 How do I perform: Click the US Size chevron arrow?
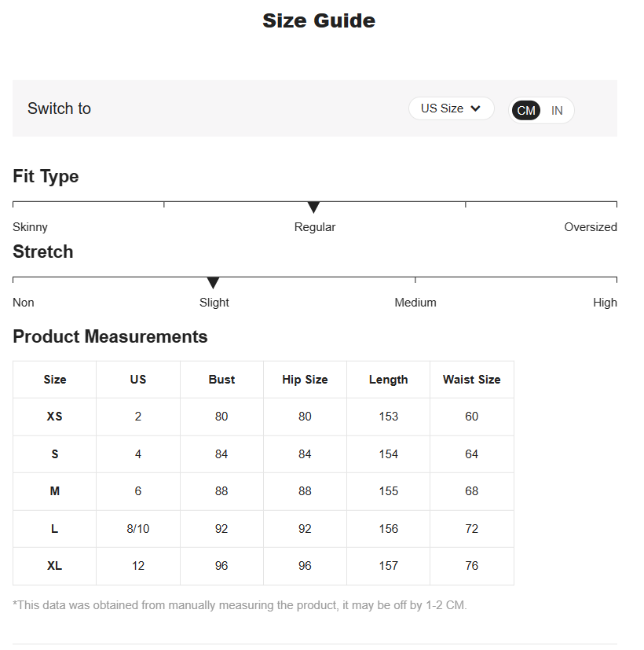476,109
